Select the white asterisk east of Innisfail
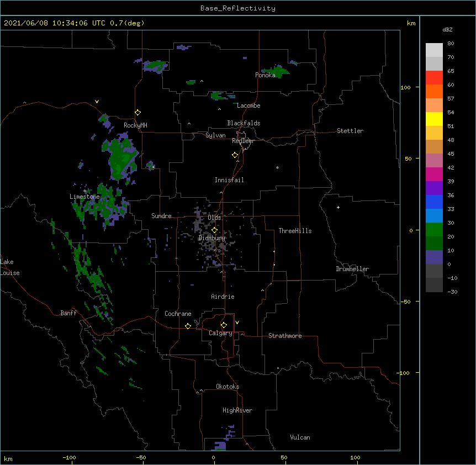 [x=277, y=167]
